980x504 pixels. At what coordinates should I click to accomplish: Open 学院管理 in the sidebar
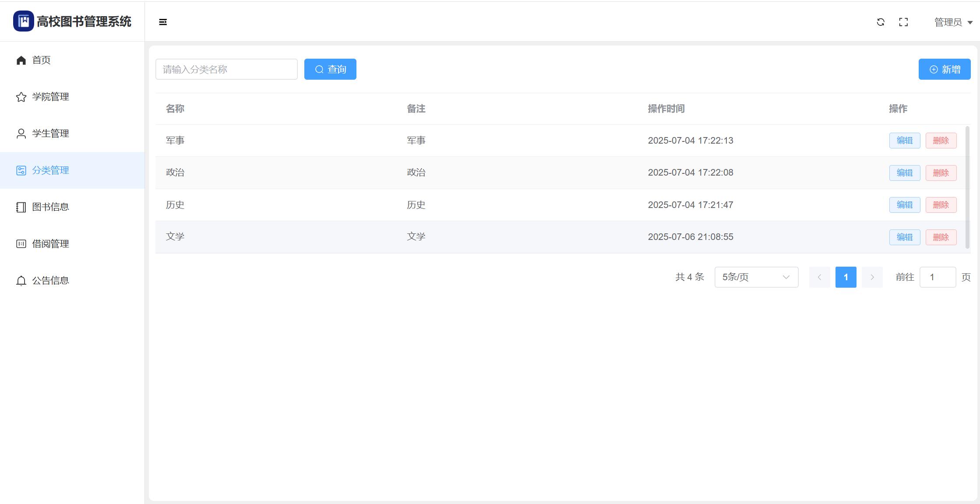pos(50,97)
